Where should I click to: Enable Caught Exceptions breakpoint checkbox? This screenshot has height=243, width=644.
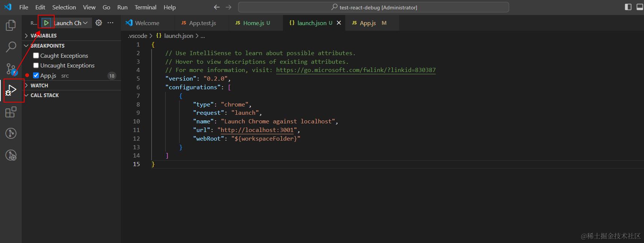(x=36, y=55)
